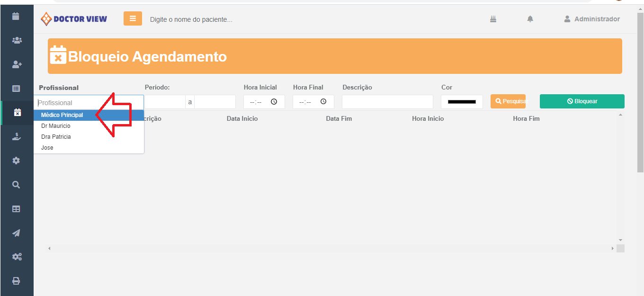Toggle the orange hamburger menu button

tap(133, 18)
